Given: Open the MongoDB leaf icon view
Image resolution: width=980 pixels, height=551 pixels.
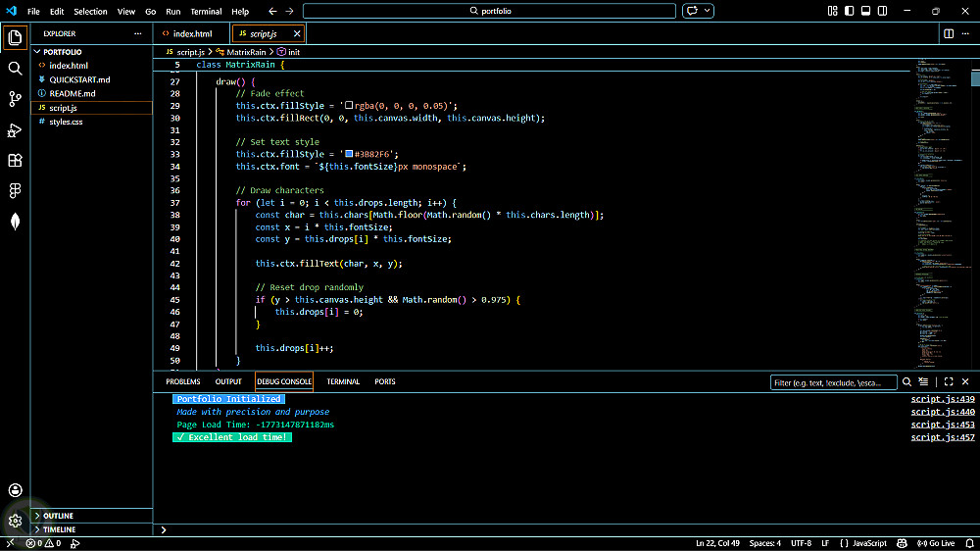Looking at the screenshot, I should (15, 222).
